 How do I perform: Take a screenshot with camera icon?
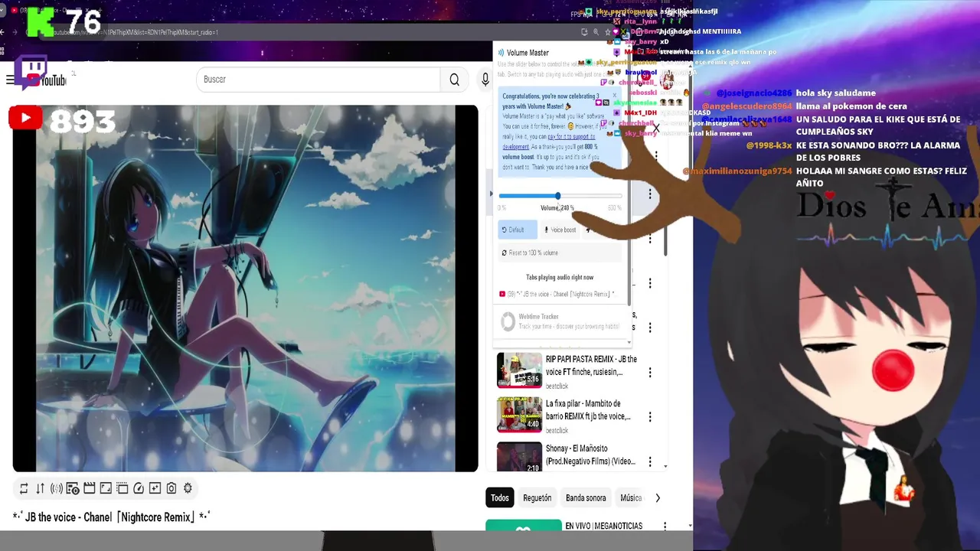coord(171,488)
